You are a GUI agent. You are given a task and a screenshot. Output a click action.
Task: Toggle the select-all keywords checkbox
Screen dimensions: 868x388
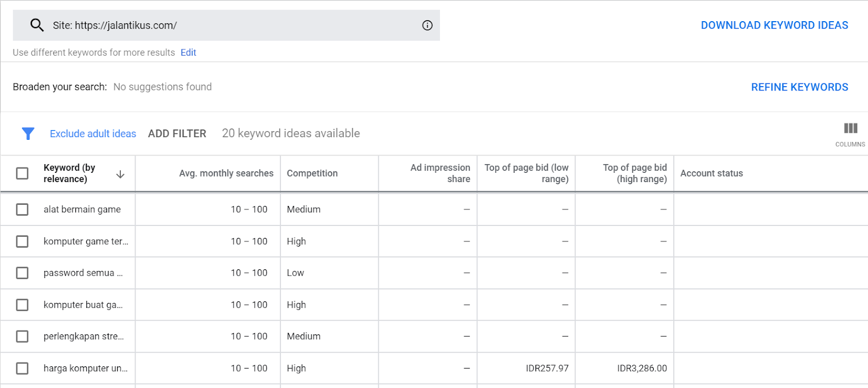coord(22,173)
